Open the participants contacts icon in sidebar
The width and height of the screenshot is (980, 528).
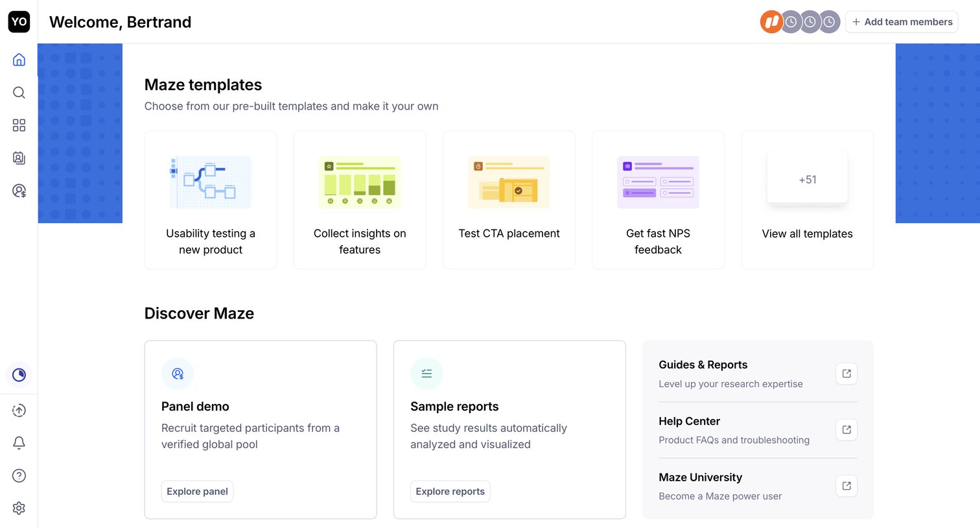point(19,158)
